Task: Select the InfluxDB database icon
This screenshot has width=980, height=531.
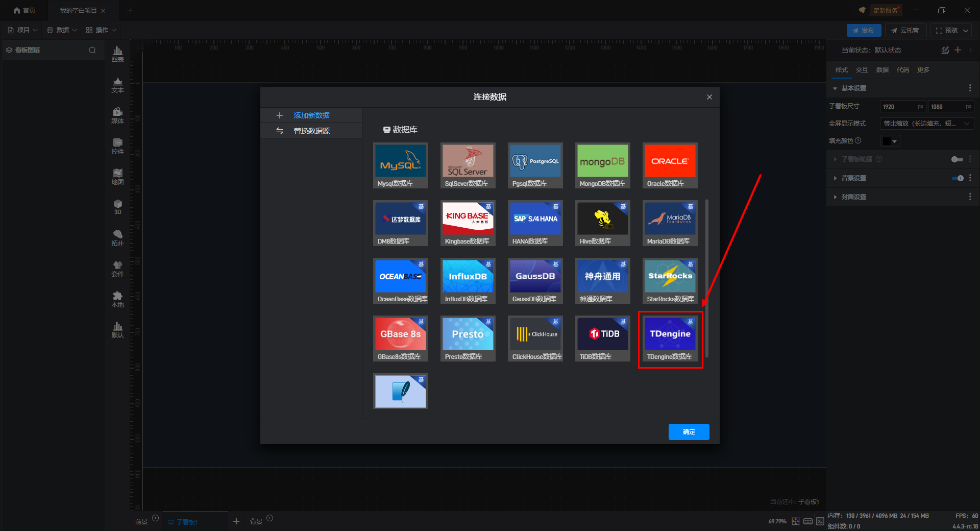Action: click(x=468, y=281)
